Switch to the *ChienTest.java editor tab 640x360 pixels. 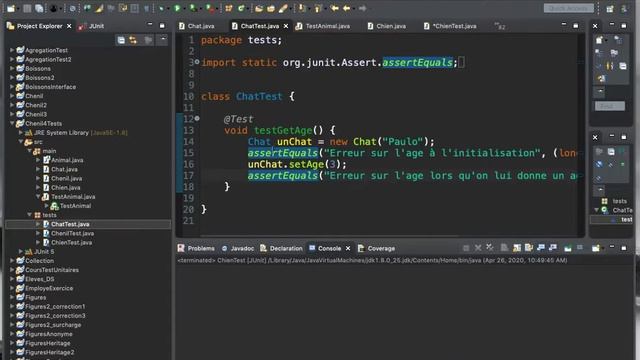[x=449, y=26]
